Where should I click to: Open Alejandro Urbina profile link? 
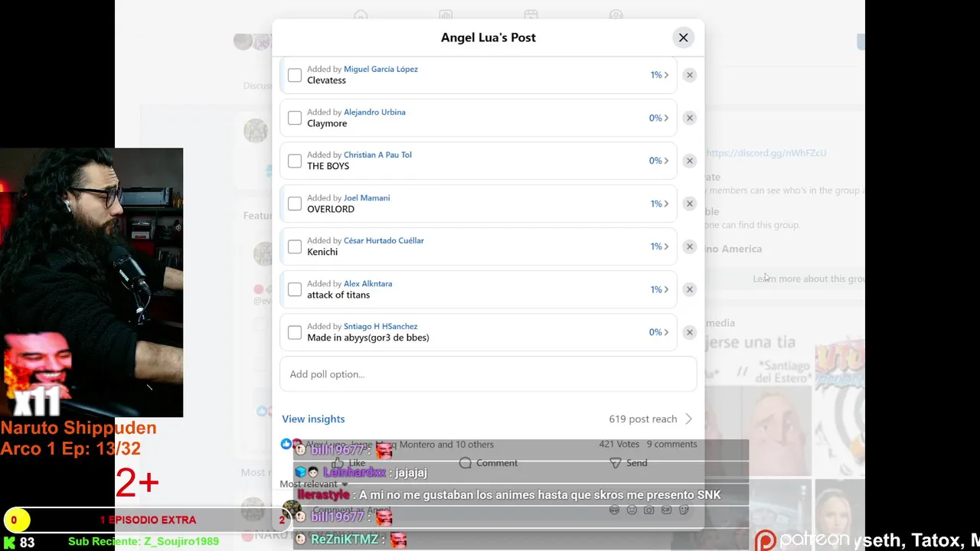coord(374,112)
